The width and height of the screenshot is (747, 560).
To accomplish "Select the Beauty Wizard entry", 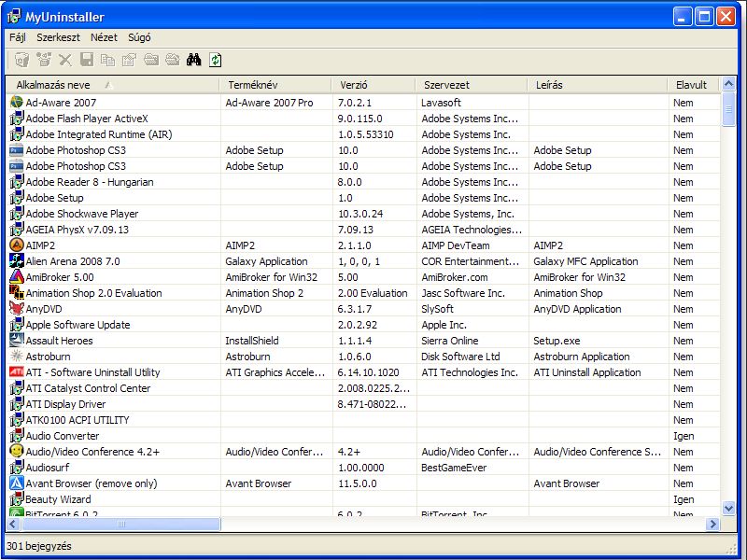I will pos(58,499).
